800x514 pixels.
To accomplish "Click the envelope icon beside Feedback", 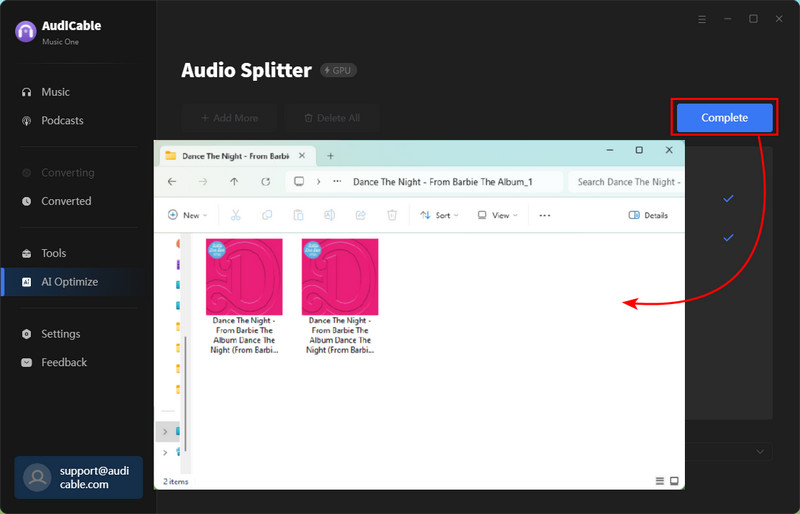I will click(27, 362).
